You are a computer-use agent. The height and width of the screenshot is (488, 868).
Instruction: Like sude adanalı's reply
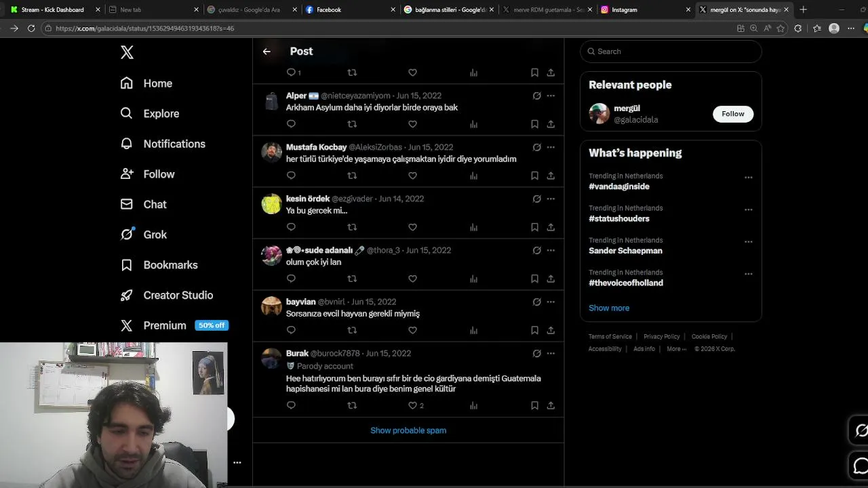click(412, 279)
